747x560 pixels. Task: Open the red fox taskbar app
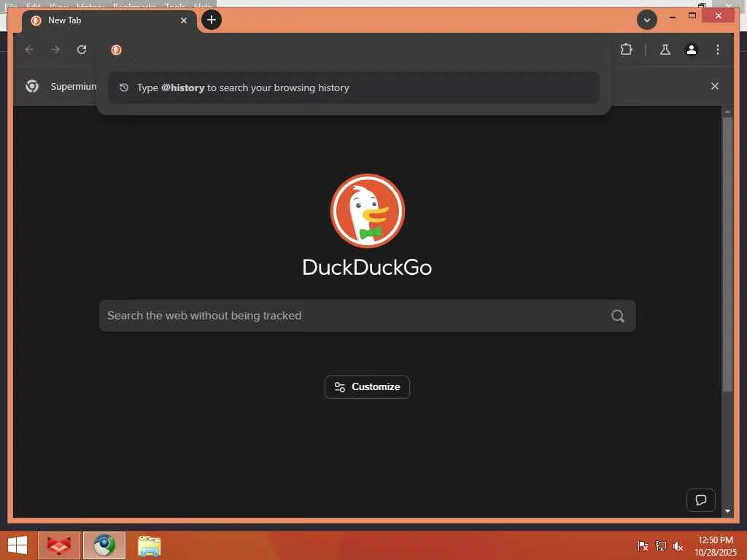click(x=59, y=545)
